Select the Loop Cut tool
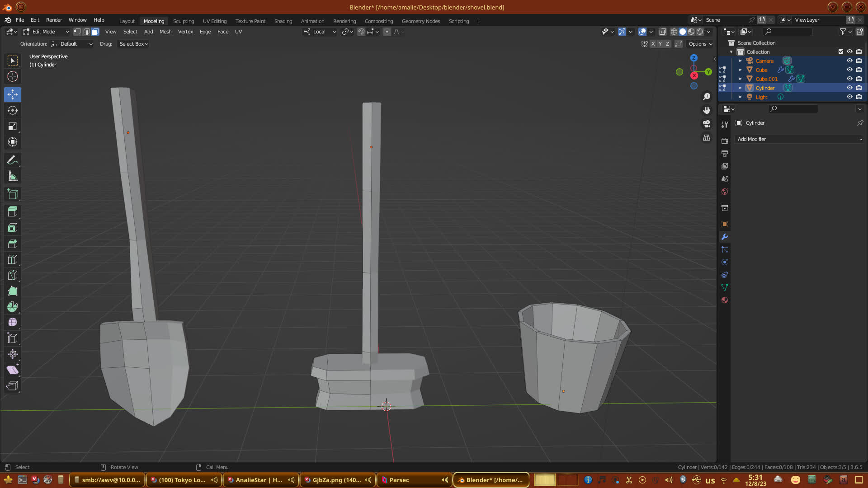The height and width of the screenshot is (488, 868). [13, 259]
